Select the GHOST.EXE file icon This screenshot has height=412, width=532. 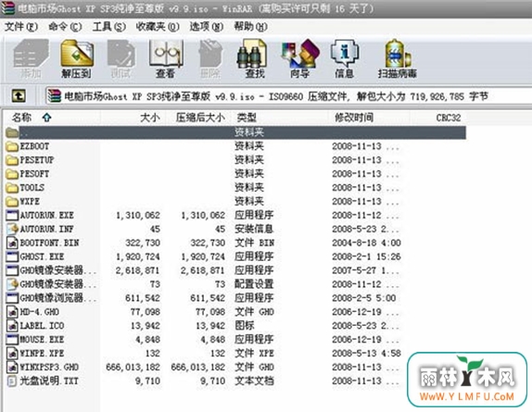(12, 256)
